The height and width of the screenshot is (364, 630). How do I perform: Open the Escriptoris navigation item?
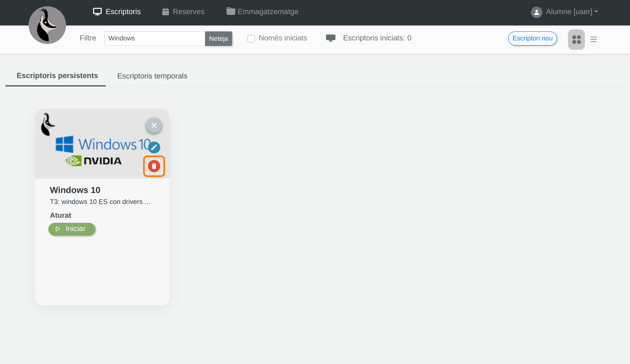pyautogui.click(x=117, y=12)
